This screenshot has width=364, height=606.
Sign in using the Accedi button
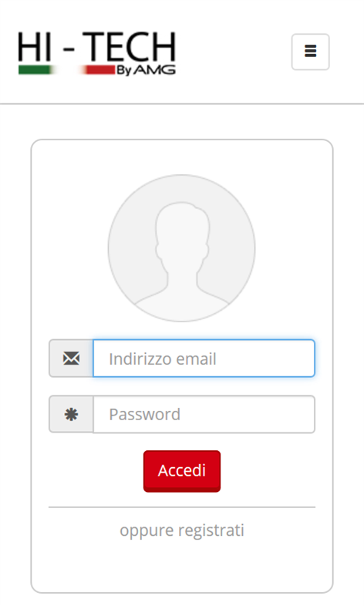click(182, 471)
